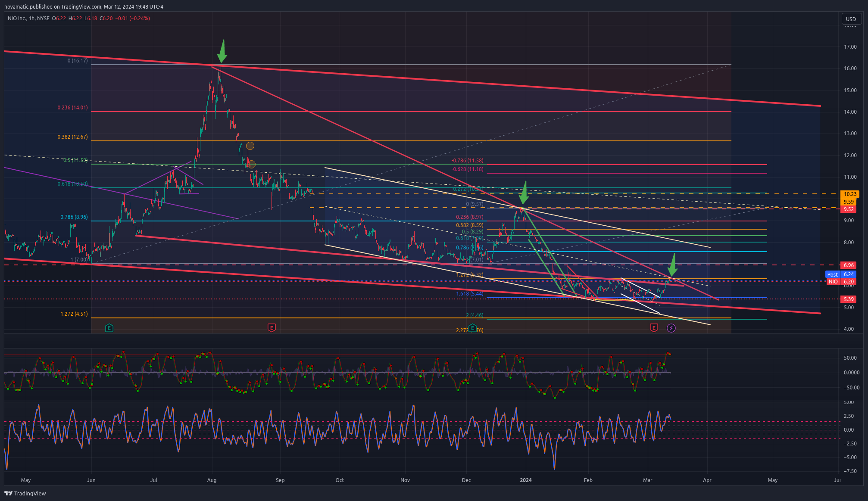Click the 0.618 (10.50) Fibonacci label
The height and width of the screenshot is (501, 868).
coord(72,184)
